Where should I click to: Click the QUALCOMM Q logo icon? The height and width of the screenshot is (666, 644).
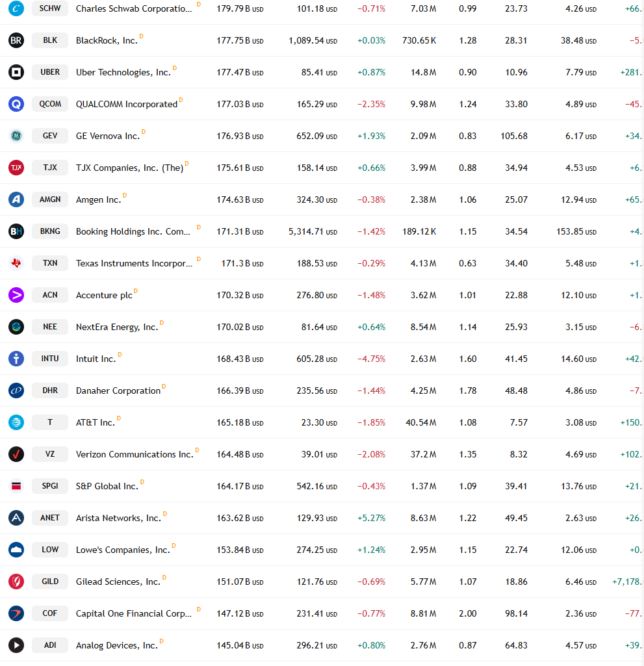[x=16, y=104]
